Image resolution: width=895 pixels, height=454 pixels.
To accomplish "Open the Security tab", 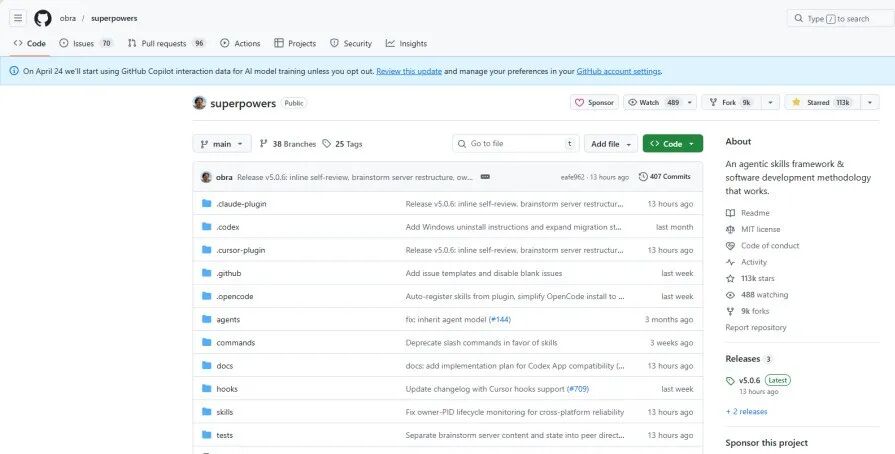I will click(x=350, y=43).
